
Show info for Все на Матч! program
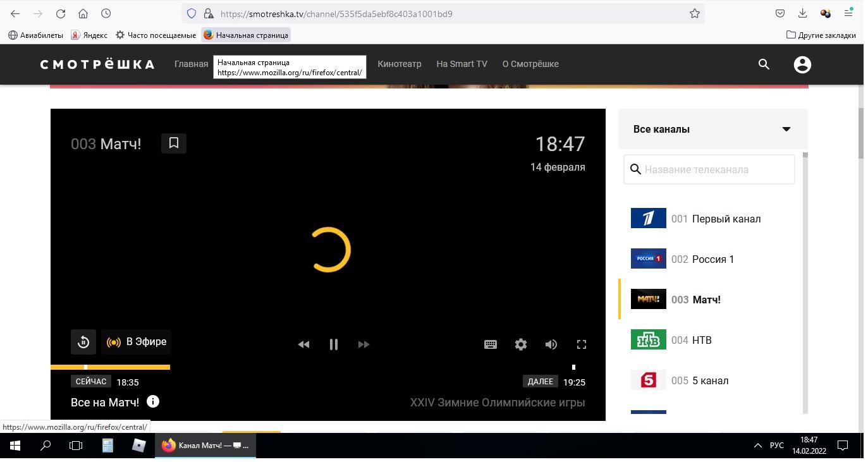153,401
